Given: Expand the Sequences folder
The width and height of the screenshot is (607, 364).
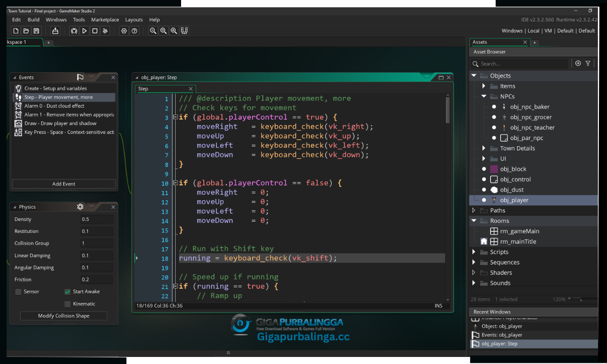Looking at the screenshot, I should point(474,262).
